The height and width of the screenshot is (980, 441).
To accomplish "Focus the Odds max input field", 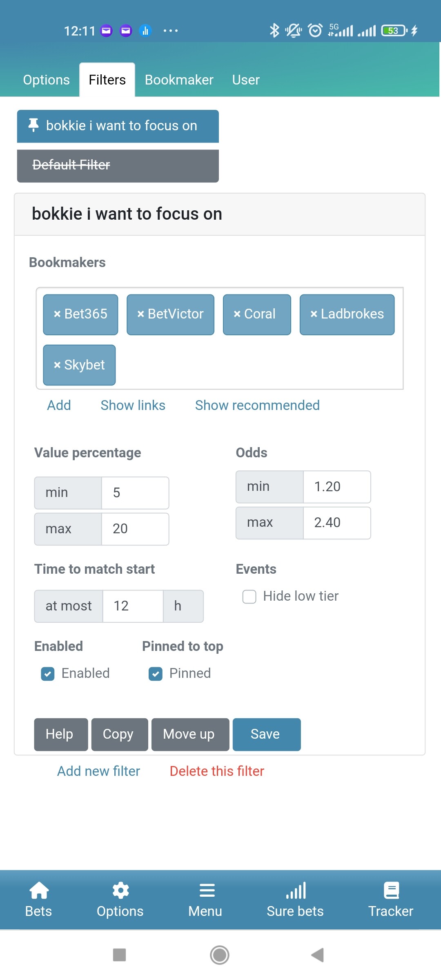I will click(337, 523).
